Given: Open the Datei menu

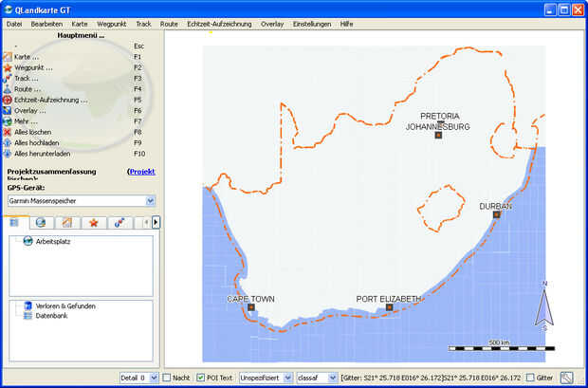Looking at the screenshot, I should click(x=14, y=24).
